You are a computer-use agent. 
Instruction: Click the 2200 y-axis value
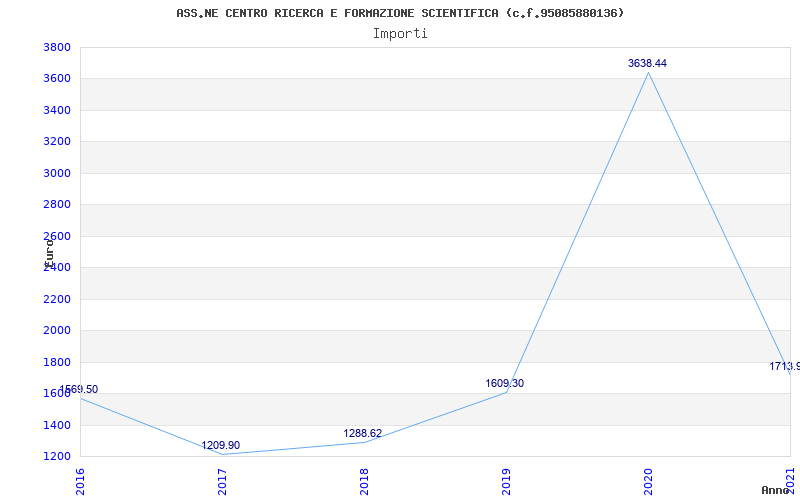(57, 299)
